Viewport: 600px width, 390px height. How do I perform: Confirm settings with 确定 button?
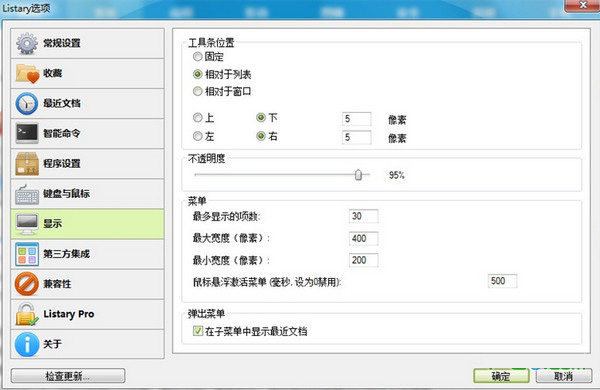501,376
